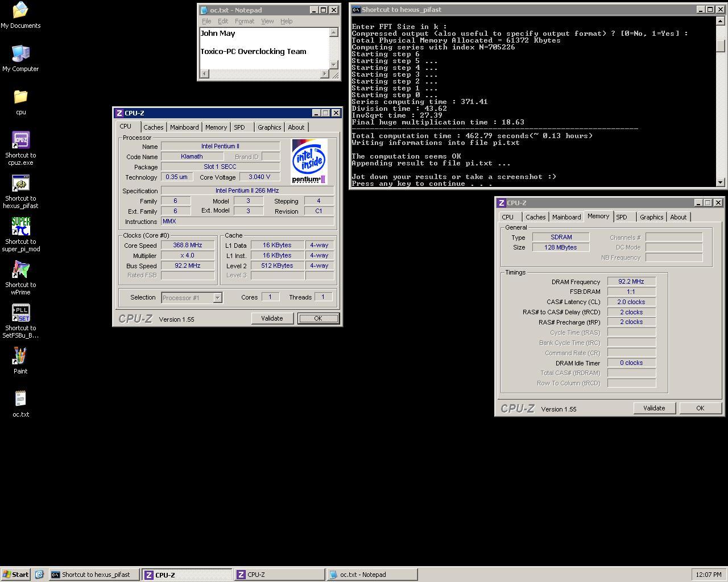Viewport: 728px width, 582px height.
Task: Click Notepad horizontal scrollbar right arrow
Action: click(325, 74)
